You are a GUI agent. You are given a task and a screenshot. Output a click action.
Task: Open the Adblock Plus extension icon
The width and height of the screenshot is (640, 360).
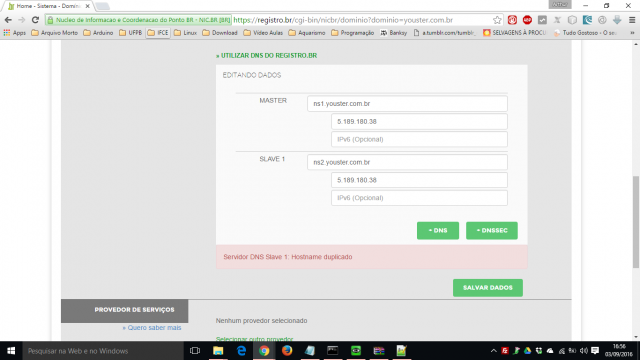(x=527, y=20)
